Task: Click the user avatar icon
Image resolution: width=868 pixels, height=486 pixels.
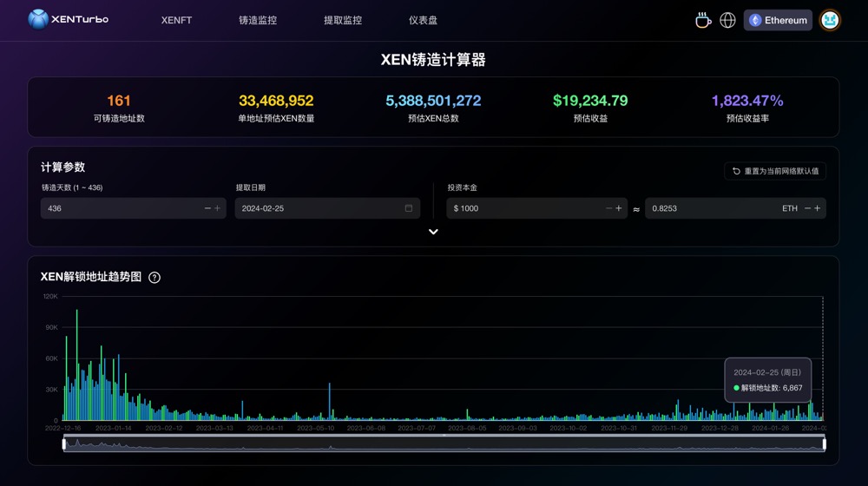Action: [829, 20]
